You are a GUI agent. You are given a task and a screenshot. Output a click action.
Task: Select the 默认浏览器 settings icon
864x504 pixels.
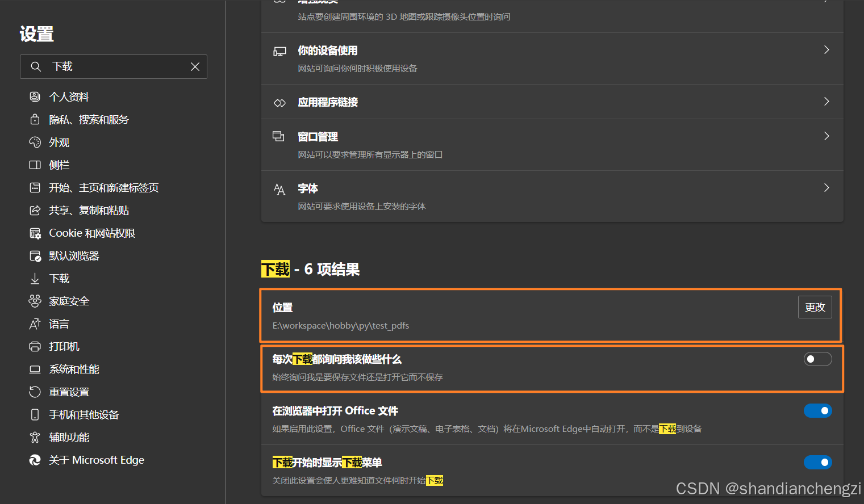pos(35,255)
